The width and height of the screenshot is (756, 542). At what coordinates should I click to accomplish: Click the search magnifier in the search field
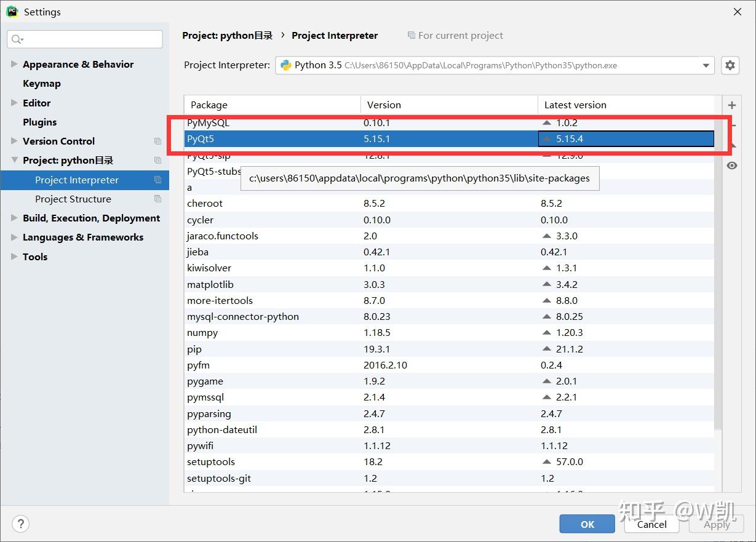[17, 39]
